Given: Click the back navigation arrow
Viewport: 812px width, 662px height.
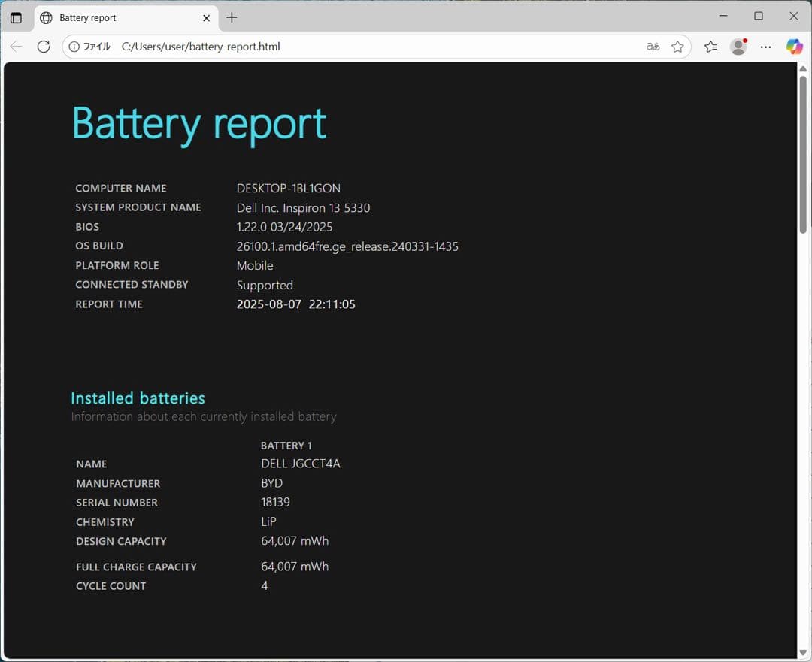Looking at the screenshot, I should point(17,46).
